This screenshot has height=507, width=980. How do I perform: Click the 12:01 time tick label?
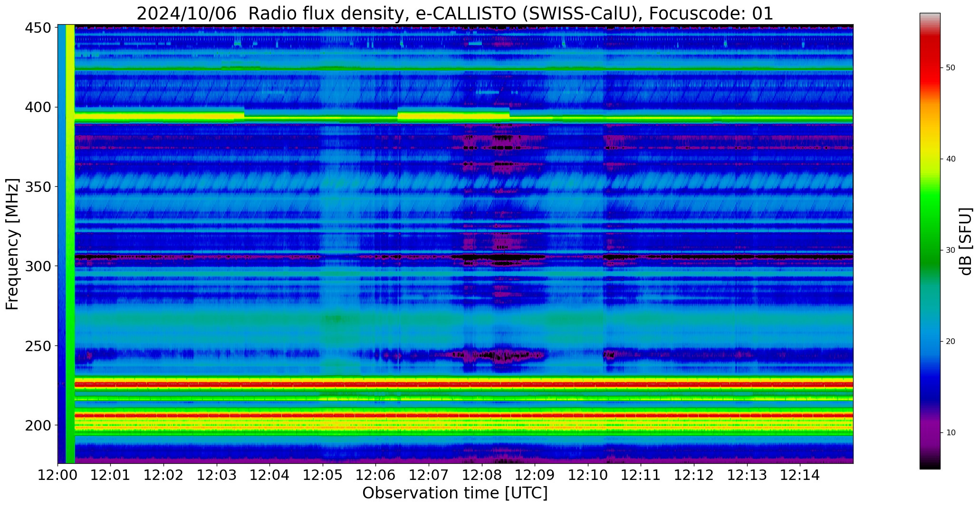[111, 475]
